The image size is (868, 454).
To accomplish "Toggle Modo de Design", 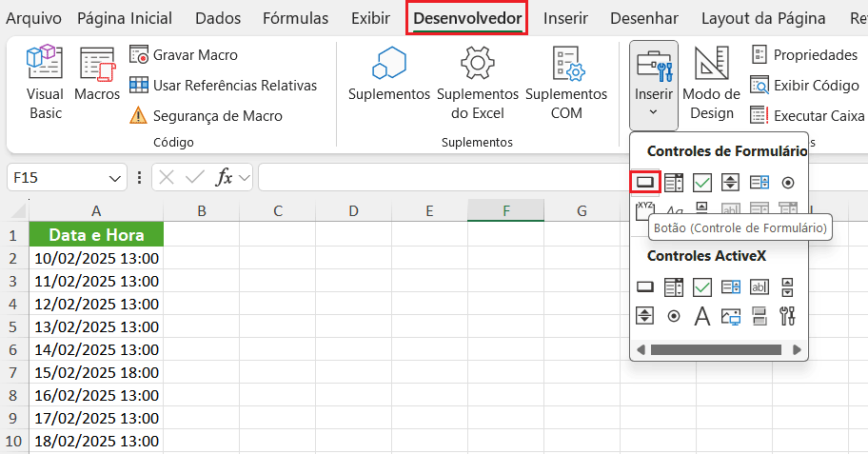I will [711, 84].
